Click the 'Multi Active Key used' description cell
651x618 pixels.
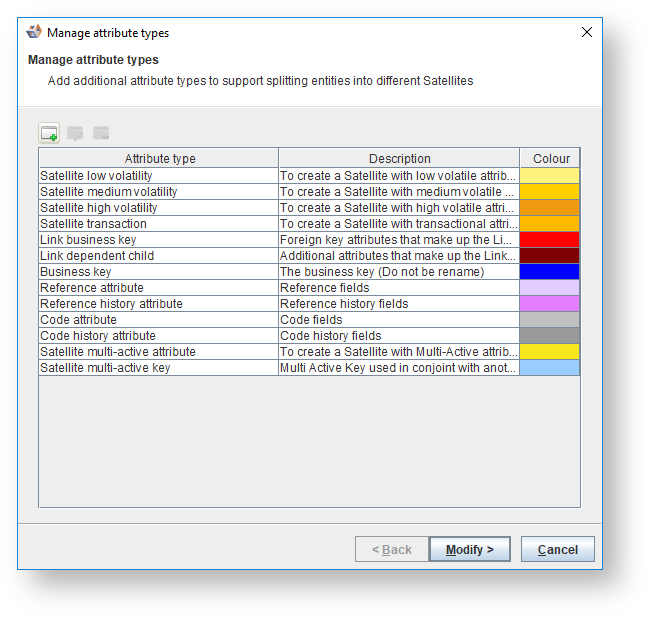click(399, 367)
